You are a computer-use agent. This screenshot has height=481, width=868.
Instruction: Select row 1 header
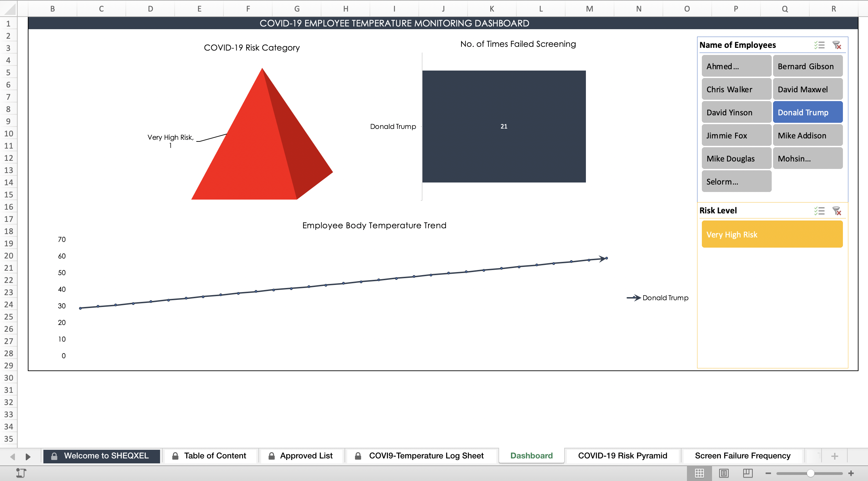coord(8,23)
